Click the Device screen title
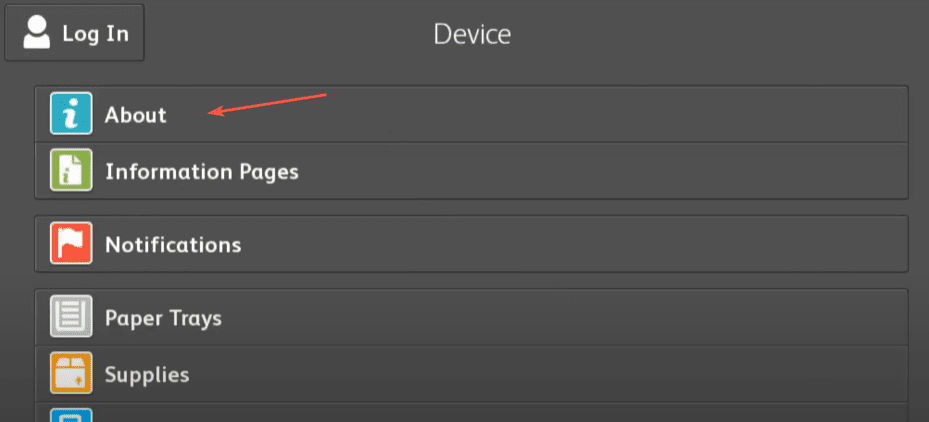This screenshot has height=422, width=929. tap(472, 34)
